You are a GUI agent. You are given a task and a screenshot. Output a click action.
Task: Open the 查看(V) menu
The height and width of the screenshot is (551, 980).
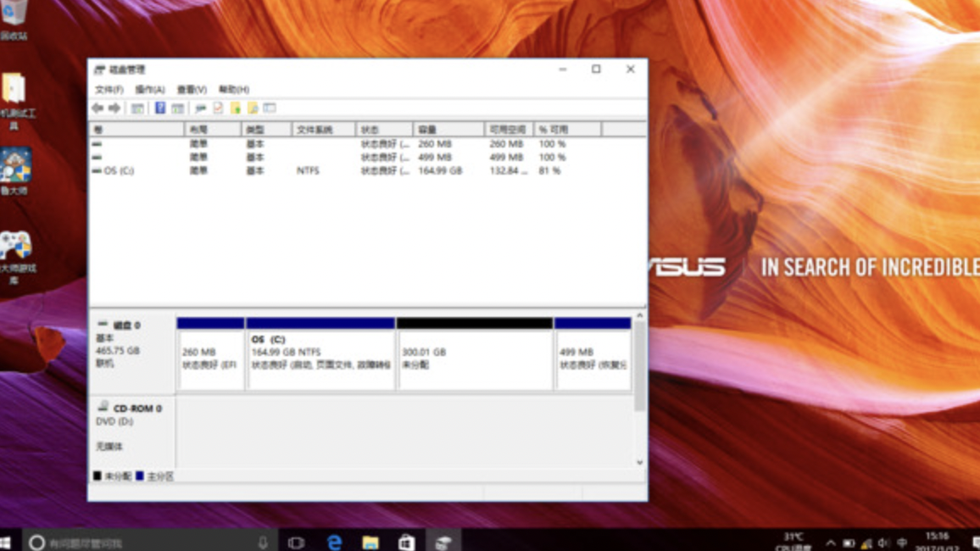(192, 89)
